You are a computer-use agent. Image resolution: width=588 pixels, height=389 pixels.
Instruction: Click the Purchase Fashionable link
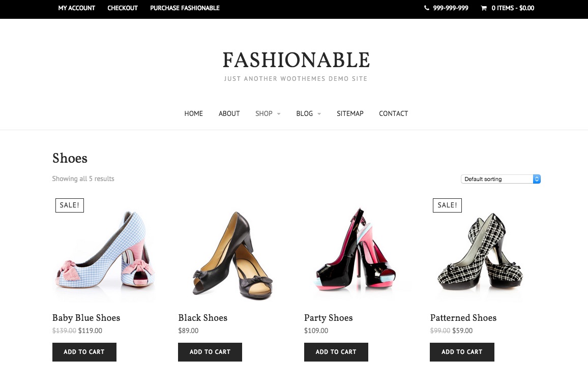click(x=185, y=8)
